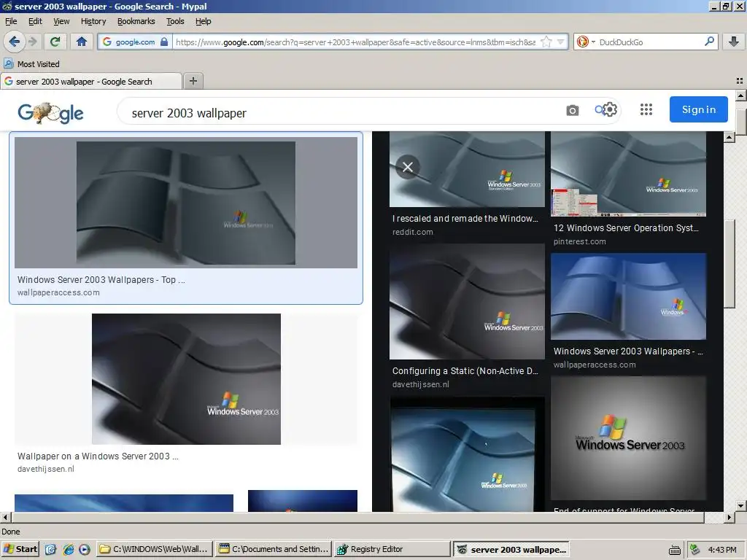Open the Edit menu
The width and height of the screenshot is (747, 560).
click(35, 21)
